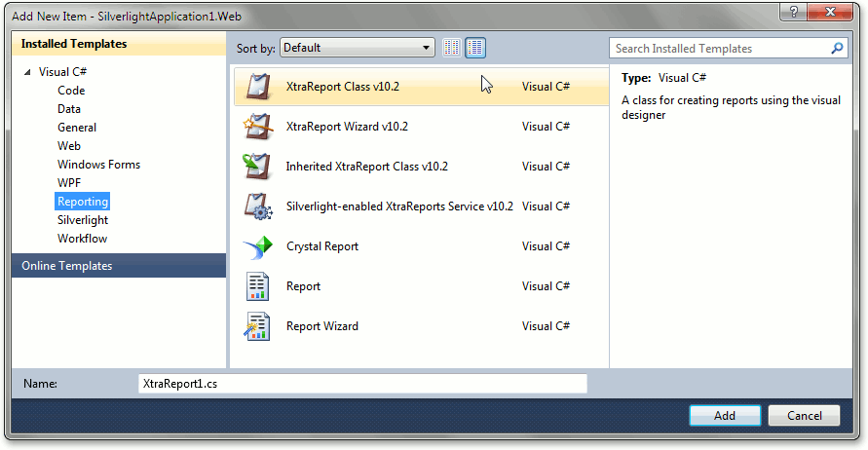The width and height of the screenshot is (868, 450).
Task: Click the Cancel button
Action: point(804,416)
